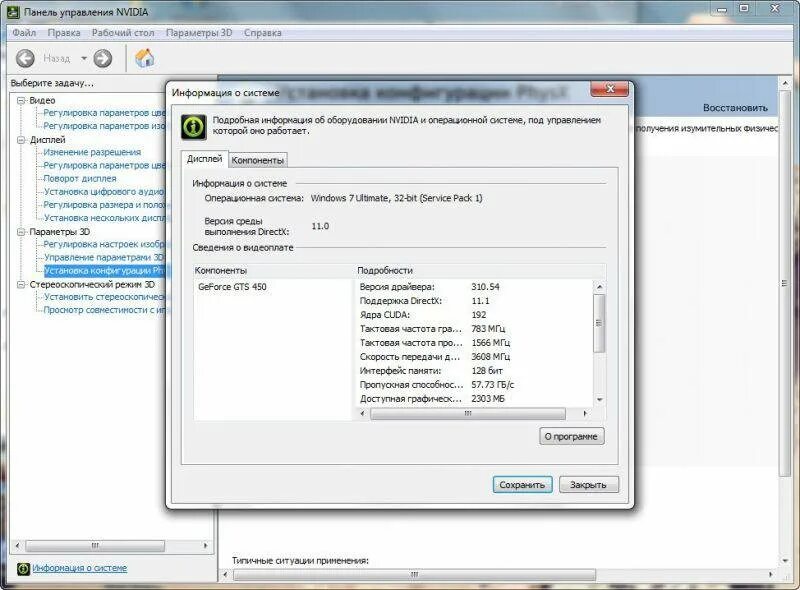Screen dimensions: 800x590
Task: Open Регулировка размера и положения task
Action: pos(105,205)
